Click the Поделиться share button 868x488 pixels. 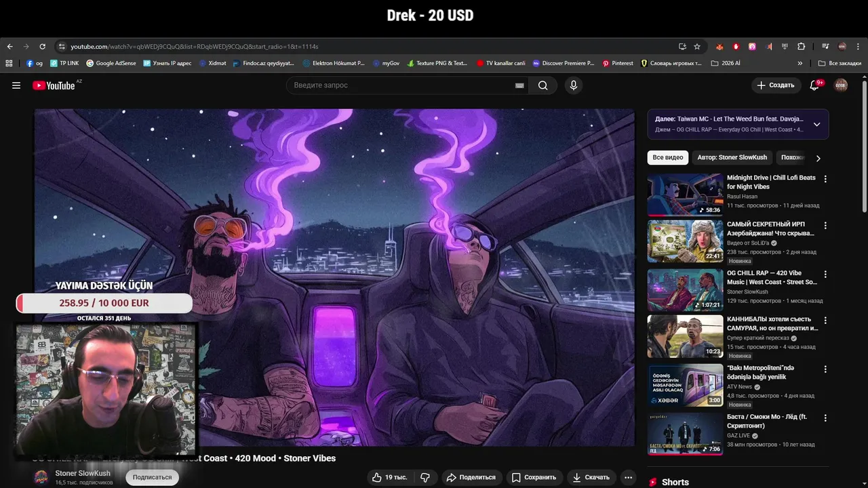pos(471,477)
